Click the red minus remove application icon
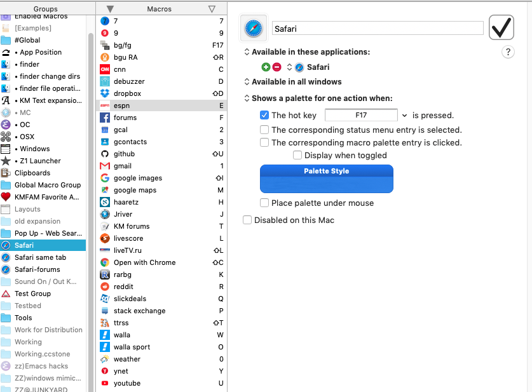The image size is (532, 392). [276, 67]
